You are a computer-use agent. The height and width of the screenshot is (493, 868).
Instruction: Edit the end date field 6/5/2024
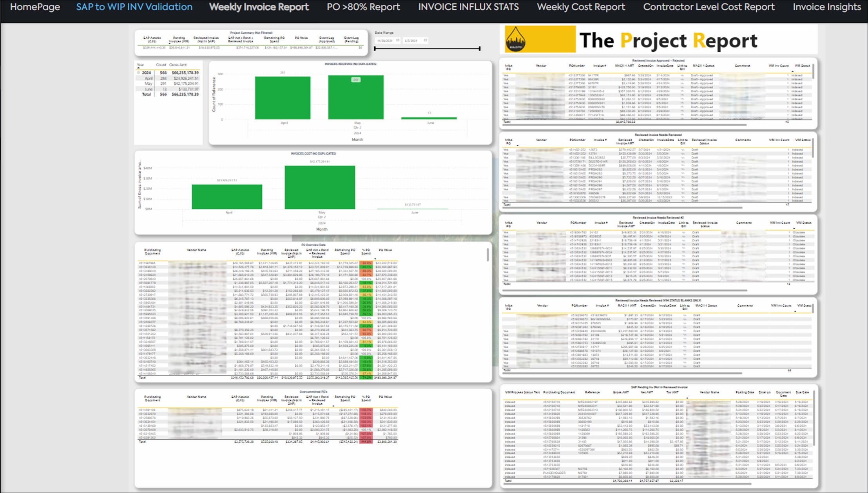pos(411,40)
